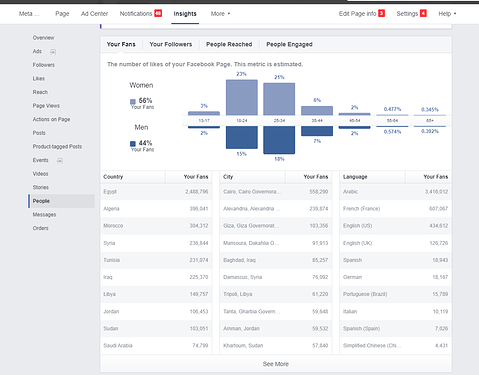Click the Settings red badge counter
The width and height of the screenshot is (479, 375).
[423, 13]
